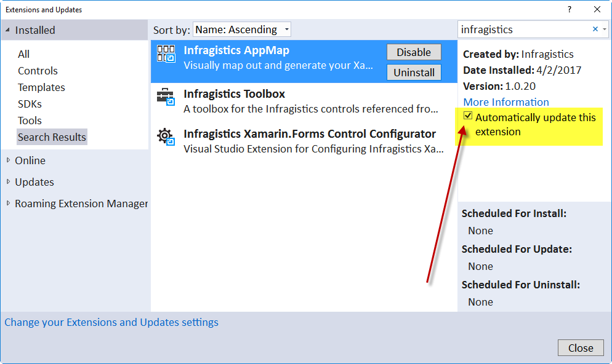Expand the Updates section
This screenshot has width=612, height=364.
click(7, 182)
